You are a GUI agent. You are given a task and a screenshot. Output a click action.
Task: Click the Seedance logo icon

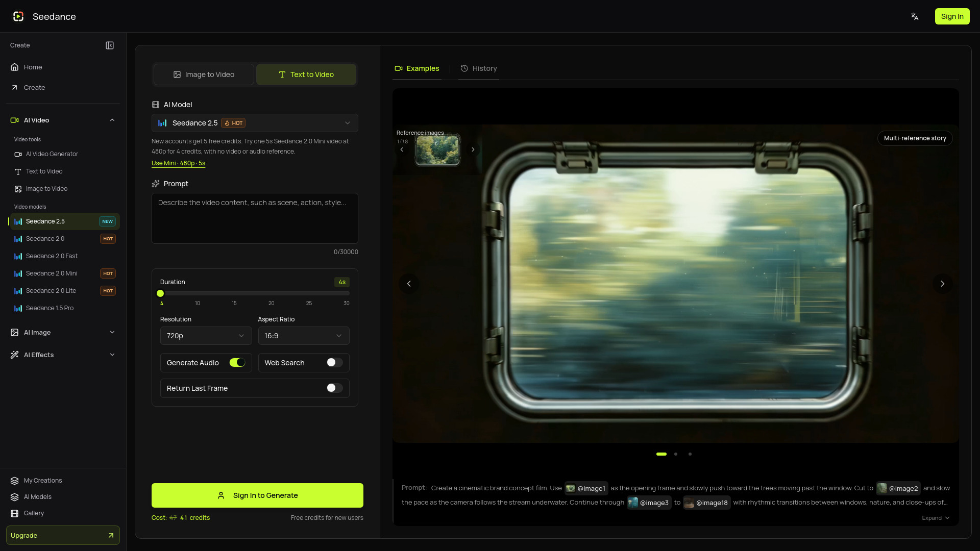point(18,16)
